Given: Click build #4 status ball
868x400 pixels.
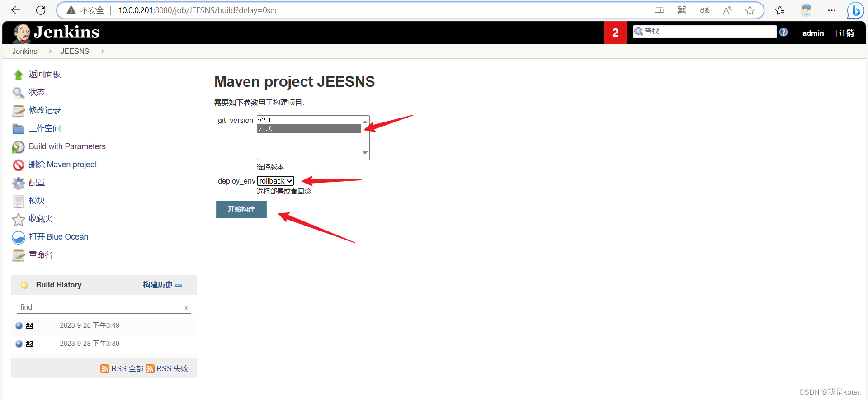Looking at the screenshot, I should tap(19, 325).
